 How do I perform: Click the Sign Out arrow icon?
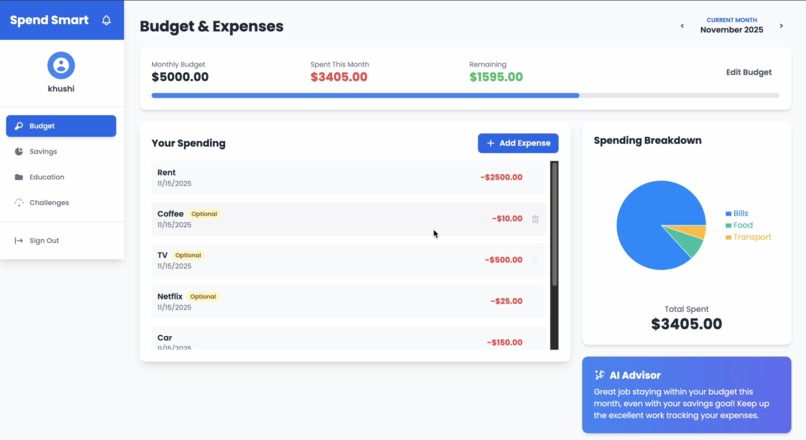click(19, 241)
